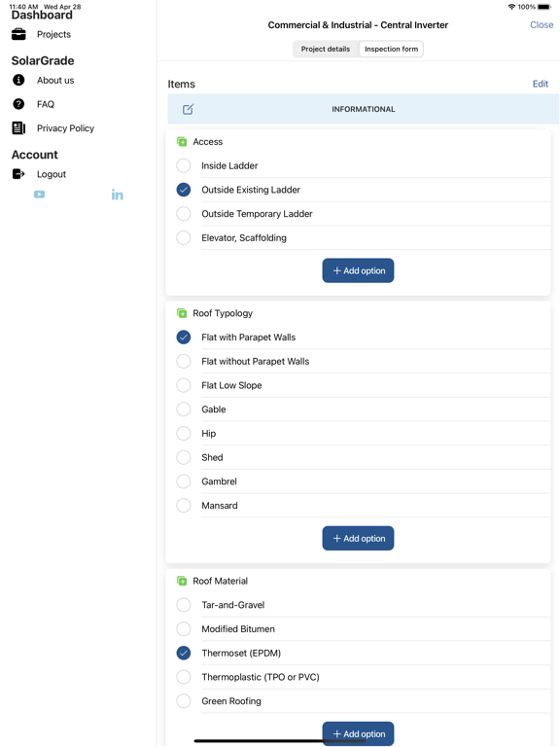
Task: Click the Edit link beside Items
Action: pos(540,84)
